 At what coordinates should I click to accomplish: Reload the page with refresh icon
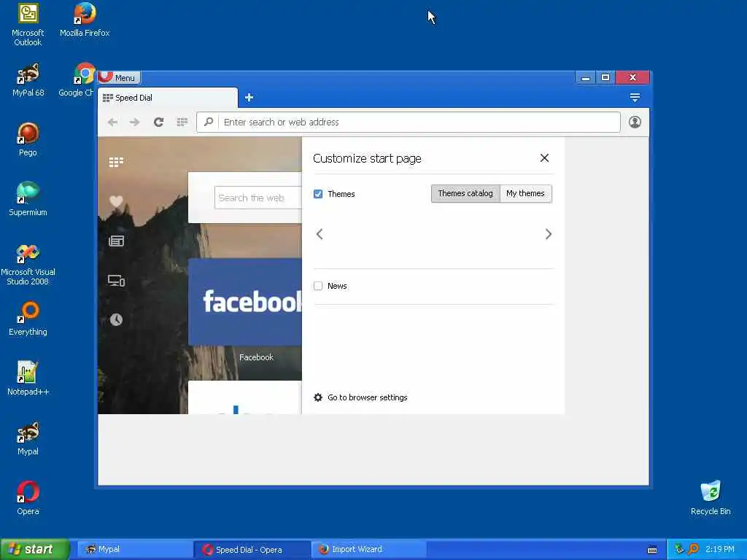click(158, 122)
